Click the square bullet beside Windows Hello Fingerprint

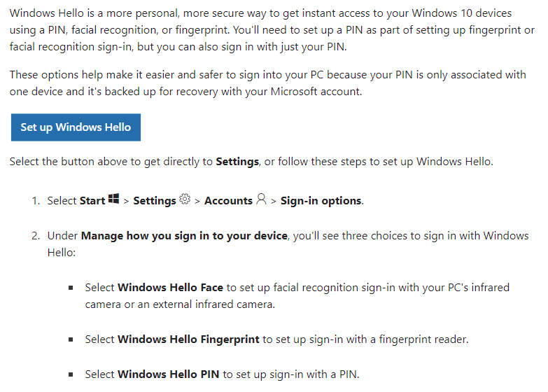71,339
